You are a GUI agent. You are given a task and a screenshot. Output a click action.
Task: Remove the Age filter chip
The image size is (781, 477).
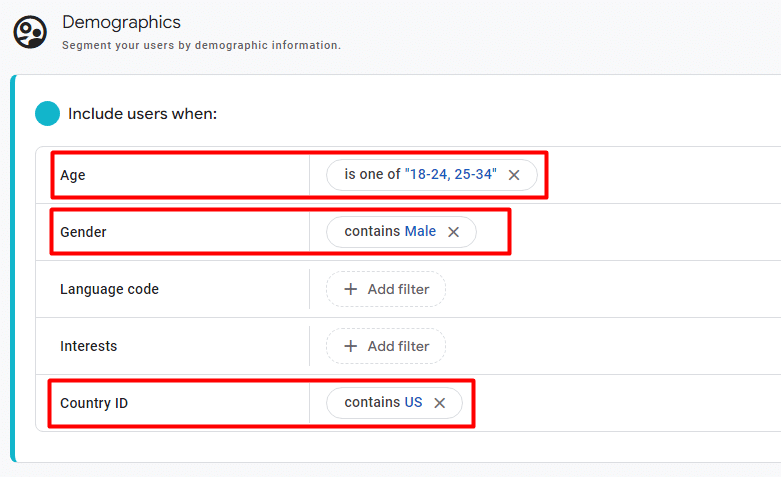pos(514,175)
